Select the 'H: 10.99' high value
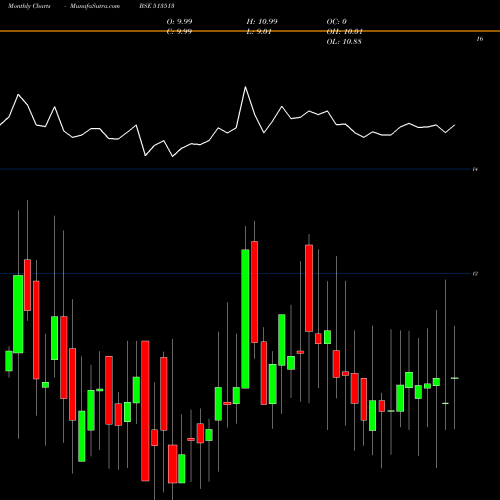500x500 pixels. click(x=262, y=22)
